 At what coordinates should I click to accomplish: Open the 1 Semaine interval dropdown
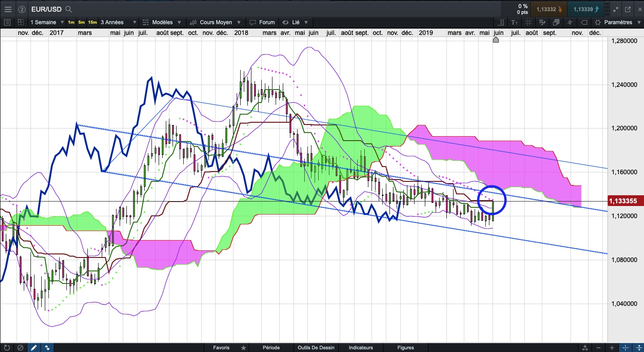tap(47, 22)
